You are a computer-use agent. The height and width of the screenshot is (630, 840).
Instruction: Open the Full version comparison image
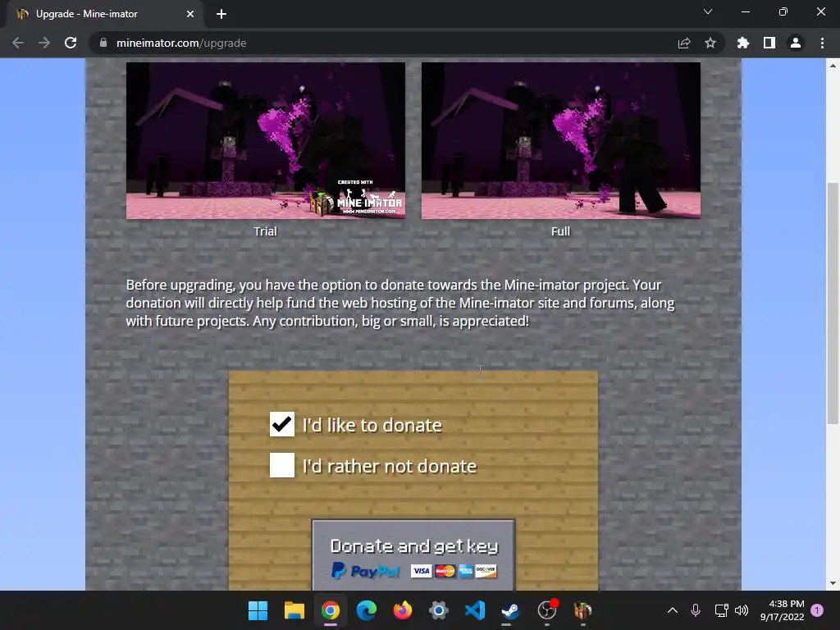tap(561, 141)
